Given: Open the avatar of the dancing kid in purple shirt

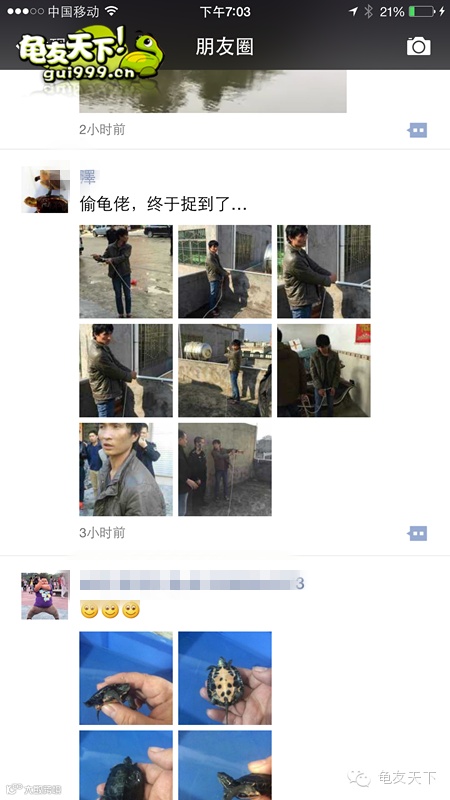Looking at the screenshot, I should (45, 595).
